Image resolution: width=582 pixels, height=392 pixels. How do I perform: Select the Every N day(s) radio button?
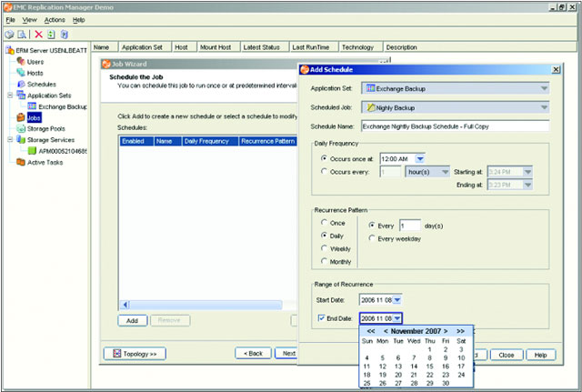[x=372, y=225]
